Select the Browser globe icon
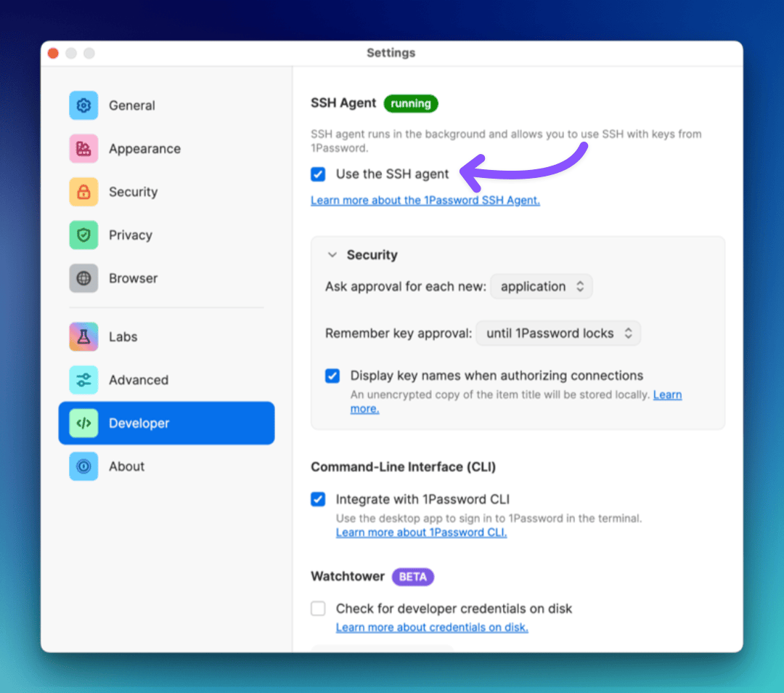 [83, 277]
